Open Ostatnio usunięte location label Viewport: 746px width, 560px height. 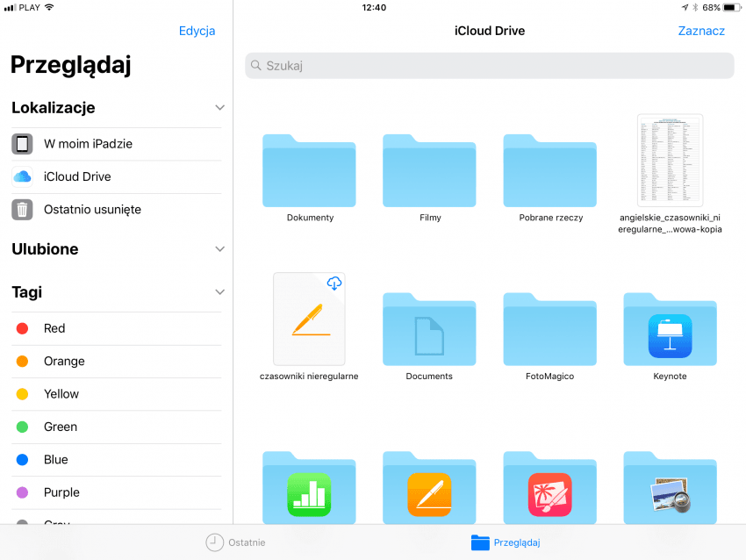[x=92, y=210]
